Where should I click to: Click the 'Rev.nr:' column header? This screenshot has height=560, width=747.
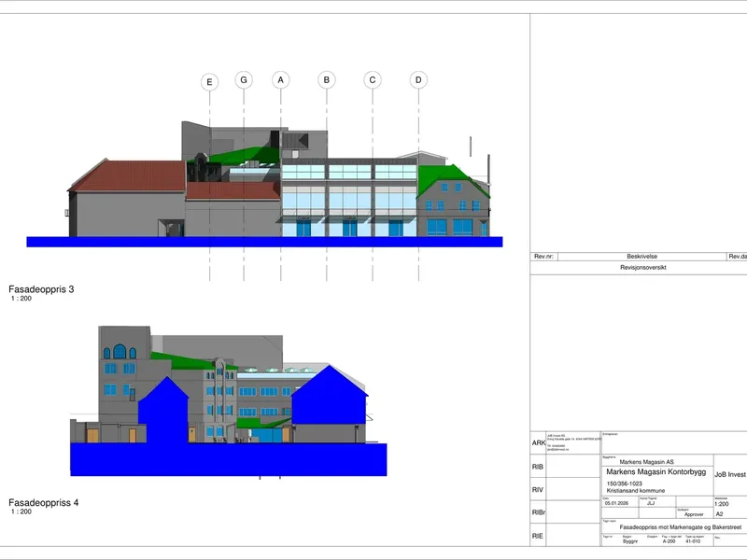pyautogui.click(x=543, y=256)
